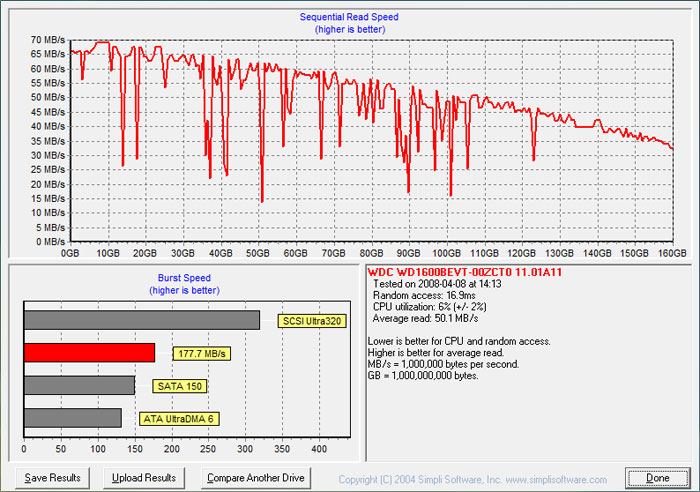Click the SCSI Ultra320 label
The width and height of the screenshot is (700, 492).
pyautogui.click(x=312, y=321)
